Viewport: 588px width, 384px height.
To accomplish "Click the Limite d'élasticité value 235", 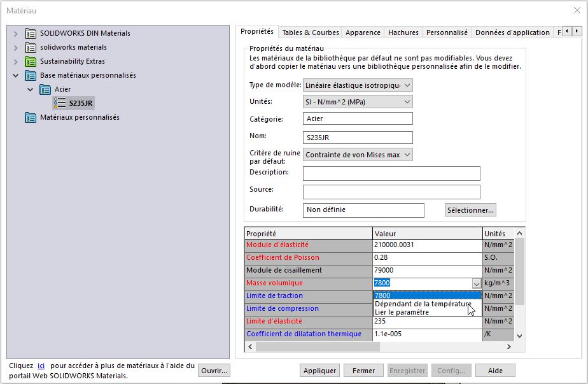I will (x=428, y=322).
